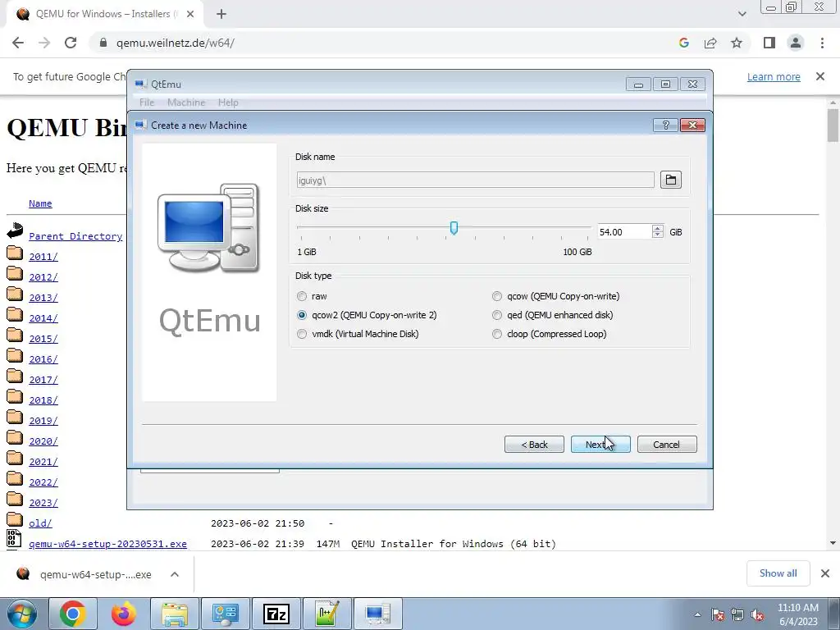Image resolution: width=840 pixels, height=630 pixels.
Task: Click the disk size value field
Action: pyautogui.click(x=623, y=232)
